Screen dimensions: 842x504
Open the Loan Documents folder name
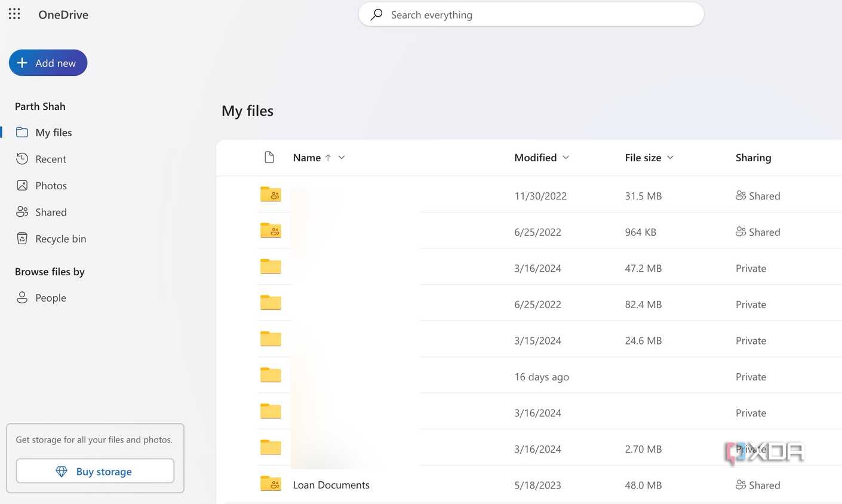click(331, 485)
